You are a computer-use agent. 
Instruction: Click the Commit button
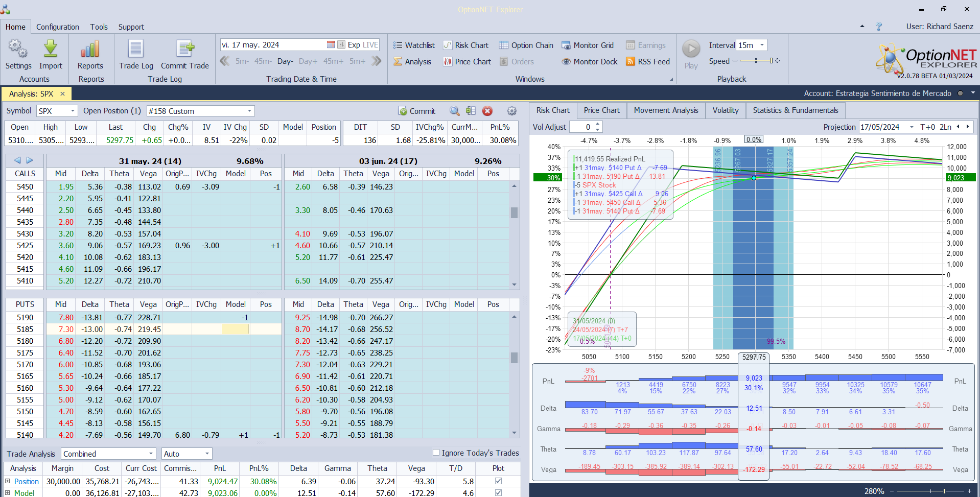coord(416,111)
